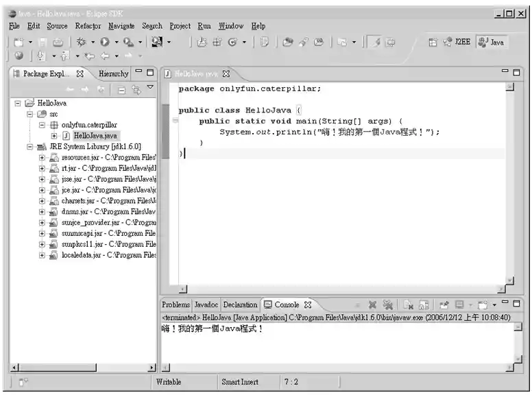
Task: Click the New Java Project icon
Action: click(x=202, y=42)
